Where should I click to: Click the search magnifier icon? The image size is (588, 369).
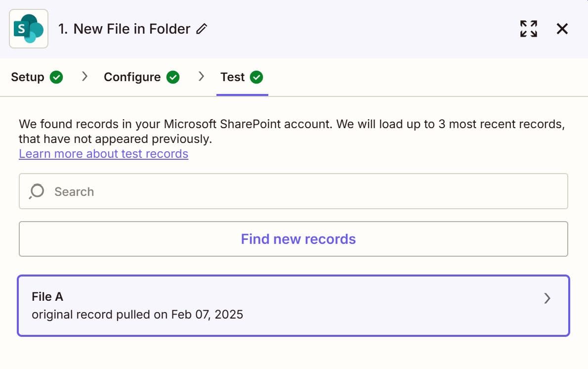coord(36,191)
